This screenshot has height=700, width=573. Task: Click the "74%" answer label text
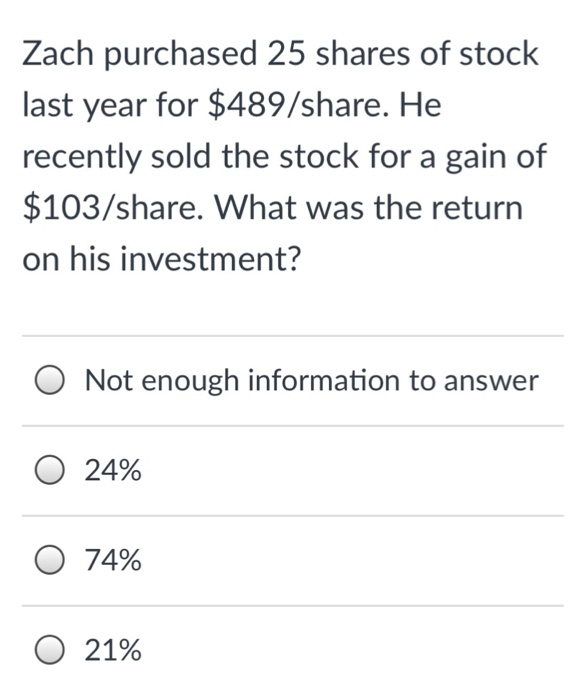[113, 560]
